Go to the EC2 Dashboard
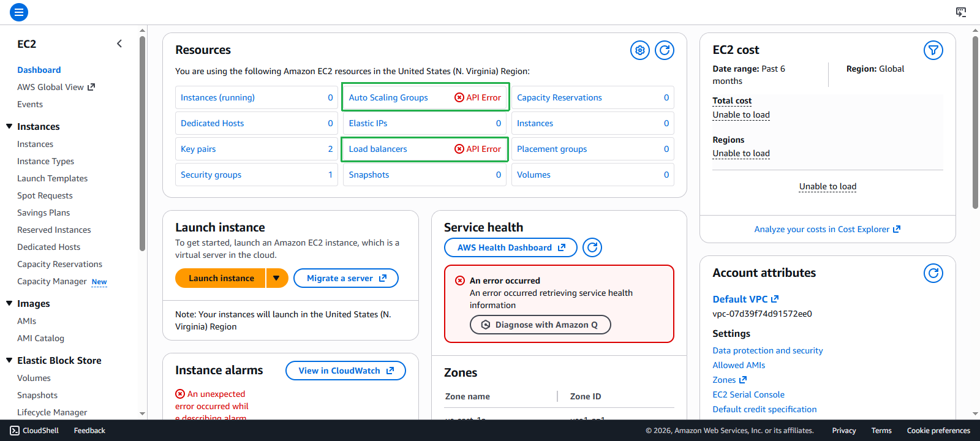Viewport: 980px width, 441px height. tap(39, 70)
